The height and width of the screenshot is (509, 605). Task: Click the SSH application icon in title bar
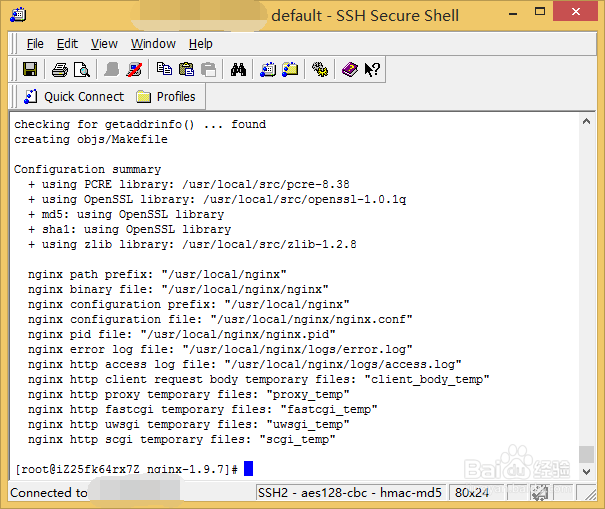[x=18, y=15]
